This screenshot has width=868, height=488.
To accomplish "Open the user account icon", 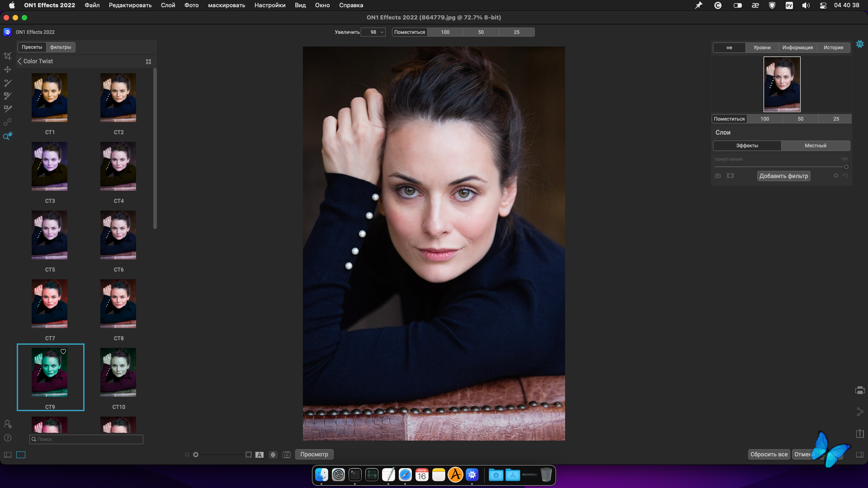I will pos(8,424).
